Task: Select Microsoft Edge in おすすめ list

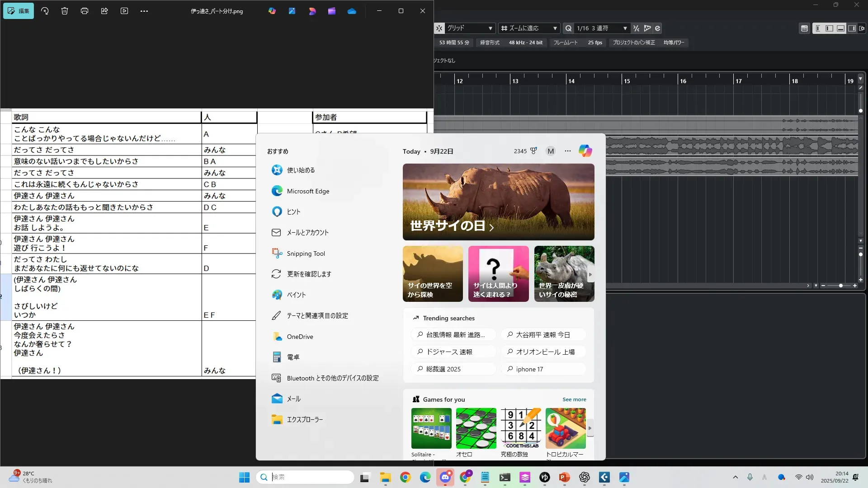Action: click(x=308, y=191)
